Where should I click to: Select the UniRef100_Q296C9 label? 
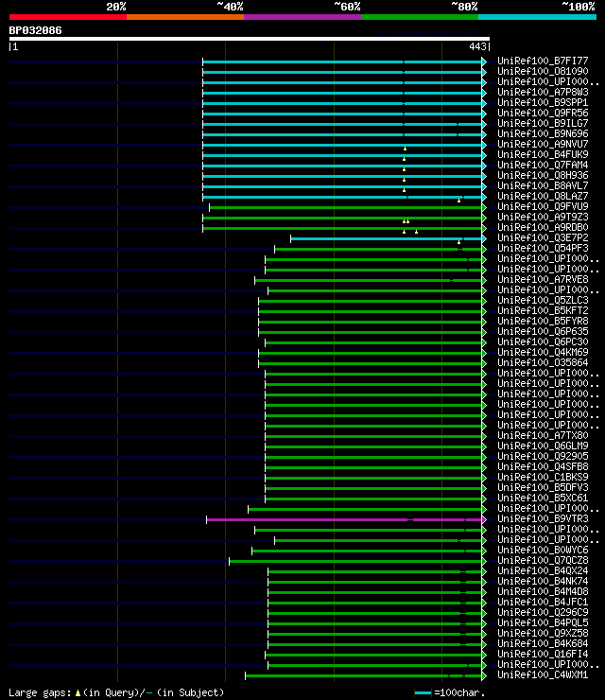tap(543, 613)
